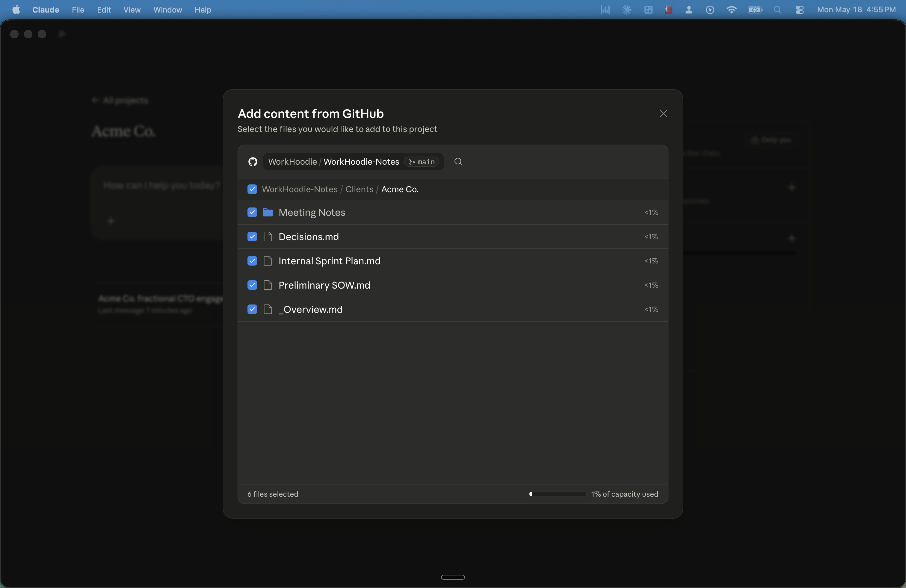Click the user account menu bar icon
This screenshot has height=588, width=906.
point(688,10)
